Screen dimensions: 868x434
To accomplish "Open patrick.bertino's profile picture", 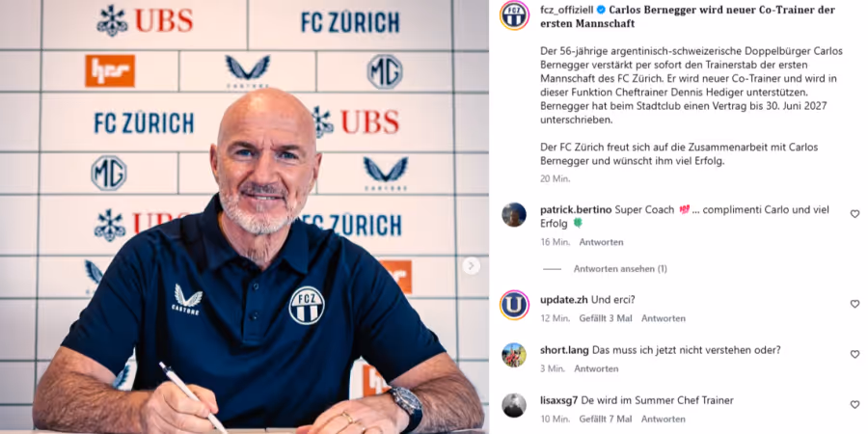I will point(514,215).
